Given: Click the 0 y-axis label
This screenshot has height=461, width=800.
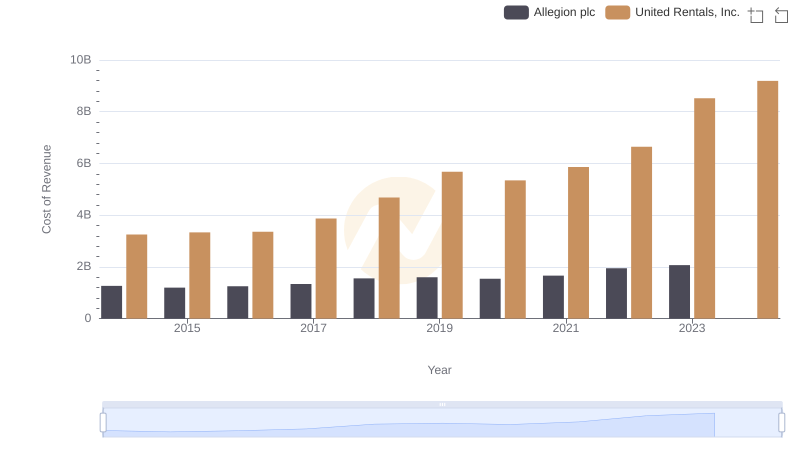Looking at the screenshot, I should pyautogui.click(x=88, y=318).
